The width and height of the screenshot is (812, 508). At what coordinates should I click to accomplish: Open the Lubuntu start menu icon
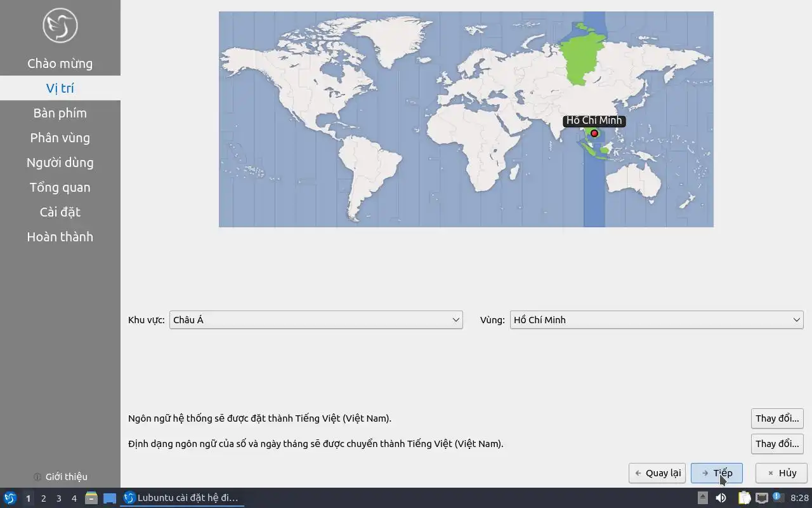[10, 498]
